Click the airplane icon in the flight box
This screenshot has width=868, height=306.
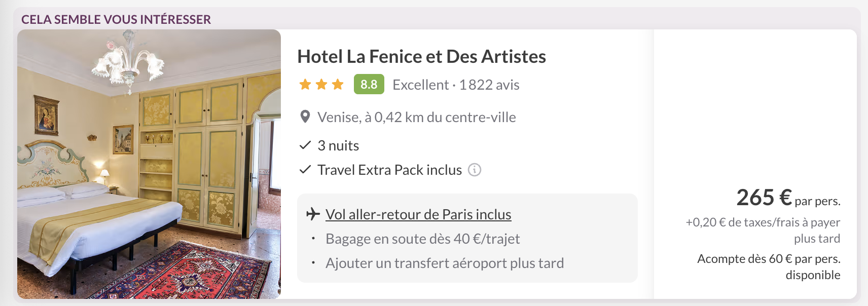(313, 214)
